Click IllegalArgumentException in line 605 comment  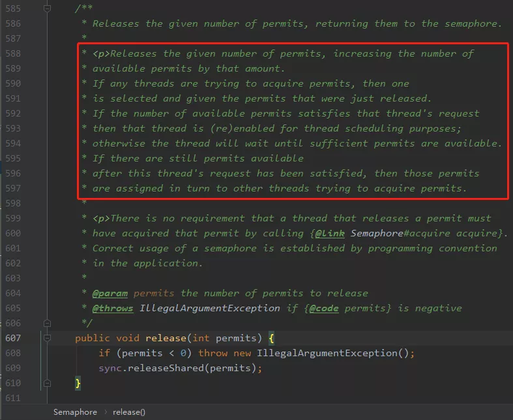pos(210,308)
